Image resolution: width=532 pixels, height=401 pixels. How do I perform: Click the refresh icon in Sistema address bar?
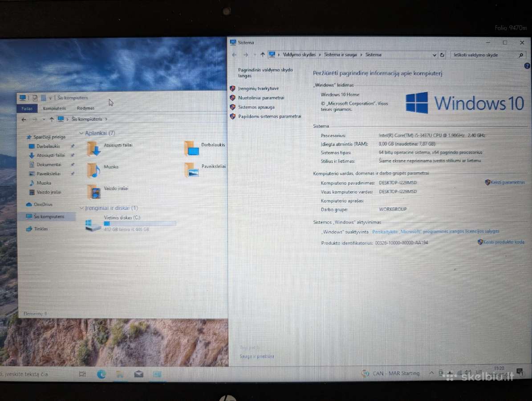(x=442, y=55)
